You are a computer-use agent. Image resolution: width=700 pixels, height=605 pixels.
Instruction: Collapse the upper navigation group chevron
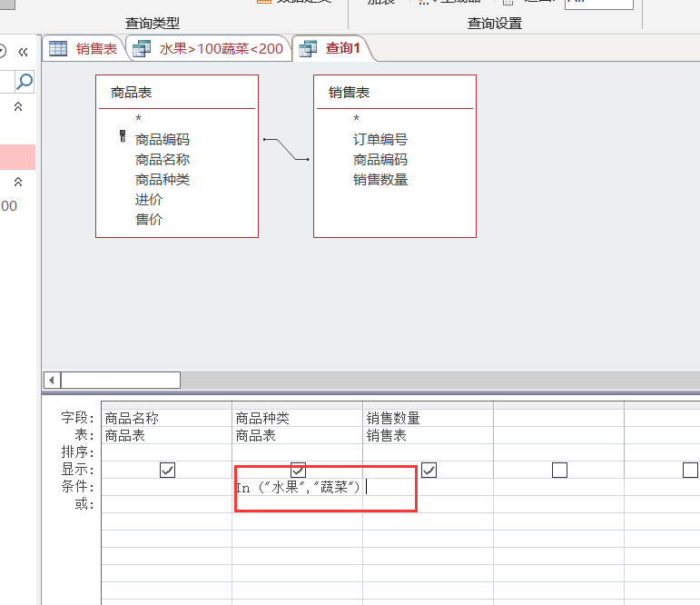click(18, 106)
